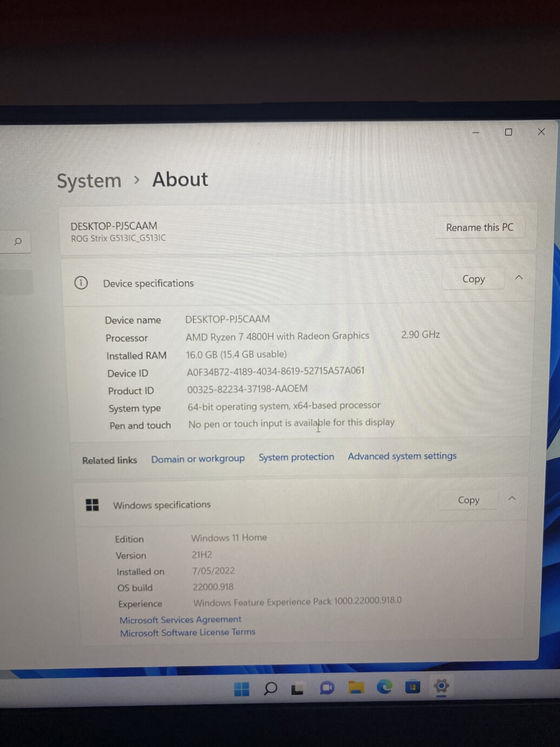Select the 64-bit operating system text

[x=284, y=406]
